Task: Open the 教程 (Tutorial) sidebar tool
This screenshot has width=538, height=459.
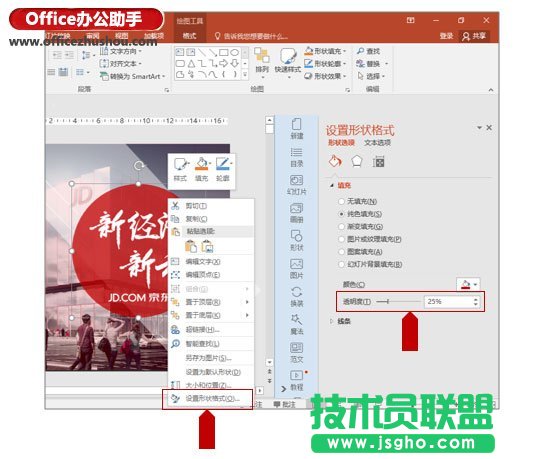Action: tap(297, 380)
